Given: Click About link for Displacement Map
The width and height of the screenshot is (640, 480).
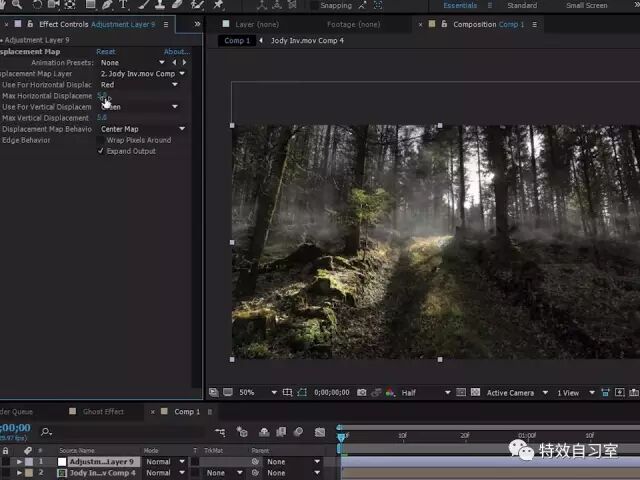Looking at the screenshot, I should pos(176,51).
